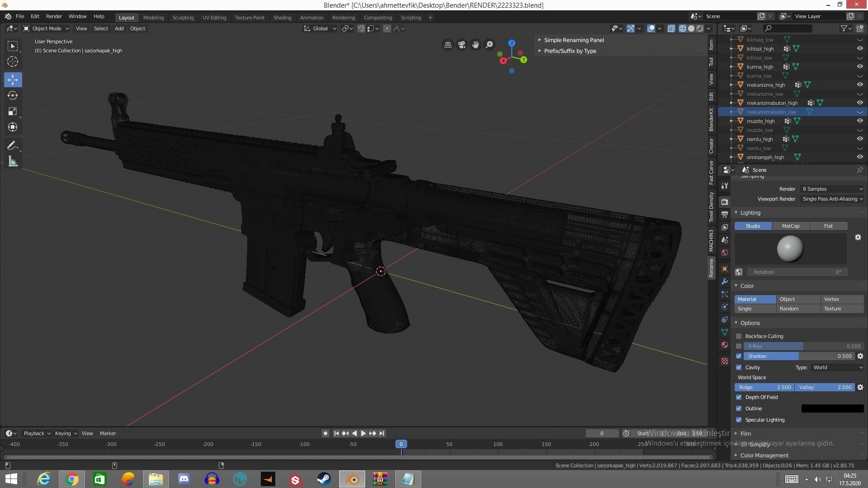Open the Outline color swatch

[832, 408]
